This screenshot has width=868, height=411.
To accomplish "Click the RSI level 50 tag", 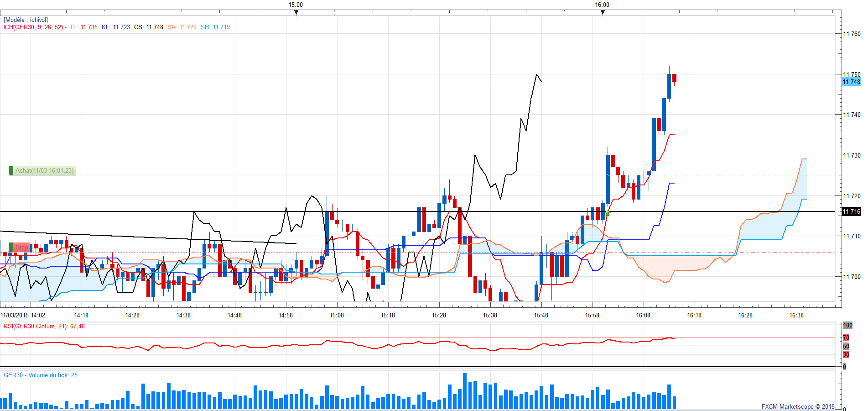I will (846, 346).
